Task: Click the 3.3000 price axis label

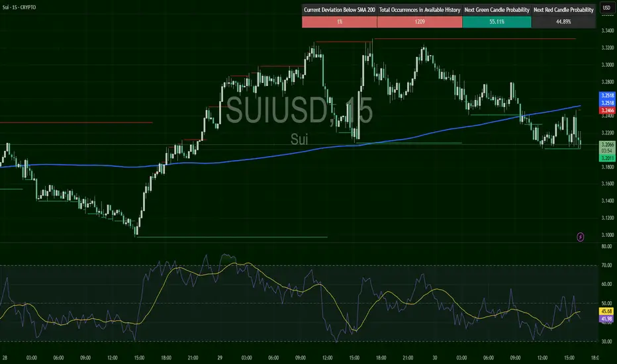Action: click(x=608, y=65)
